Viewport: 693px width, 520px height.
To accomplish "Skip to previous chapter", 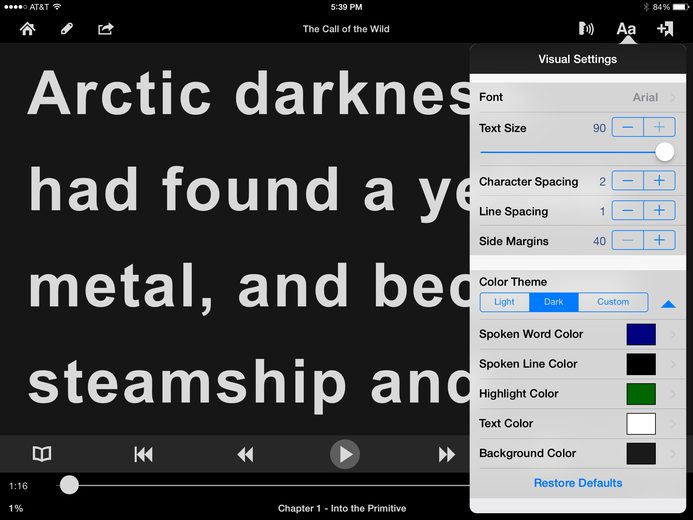I will [143, 454].
